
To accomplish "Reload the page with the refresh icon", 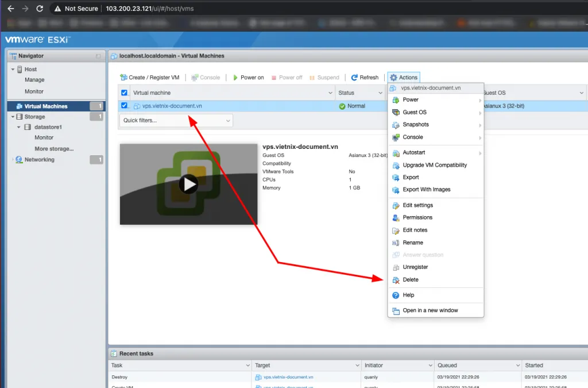I will (40, 8).
